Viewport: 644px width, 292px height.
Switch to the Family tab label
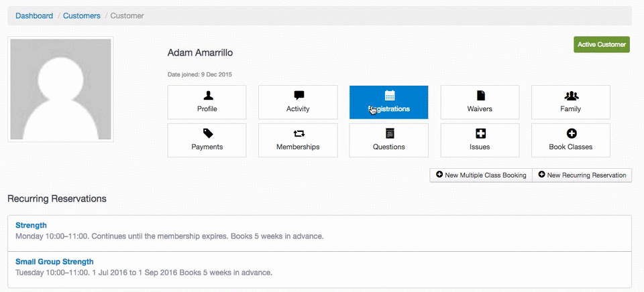[x=571, y=108]
